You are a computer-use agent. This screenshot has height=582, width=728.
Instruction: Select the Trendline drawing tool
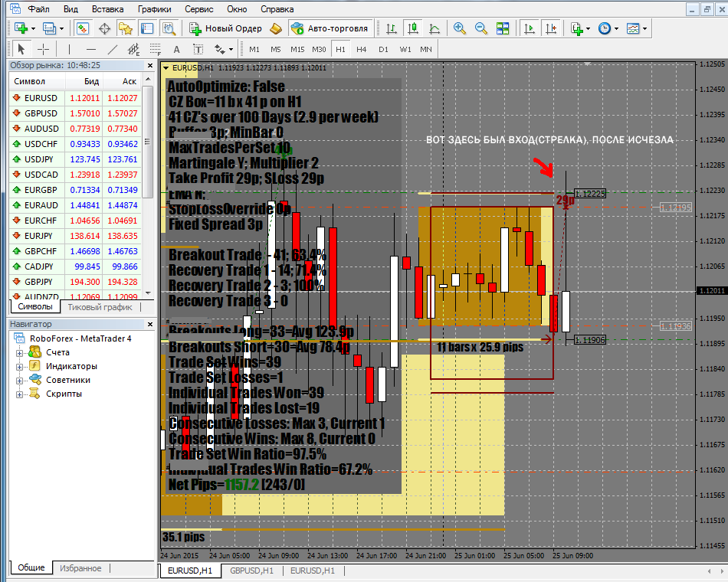point(113,49)
